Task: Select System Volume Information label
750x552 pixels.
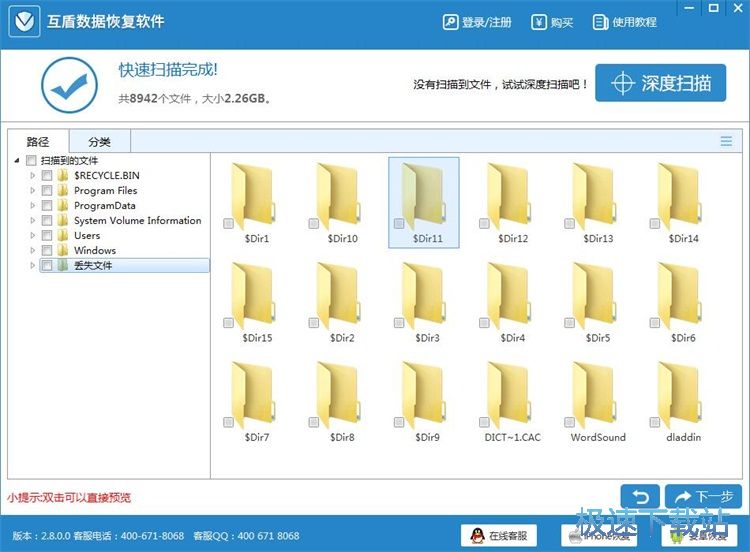Action: (138, 221)
